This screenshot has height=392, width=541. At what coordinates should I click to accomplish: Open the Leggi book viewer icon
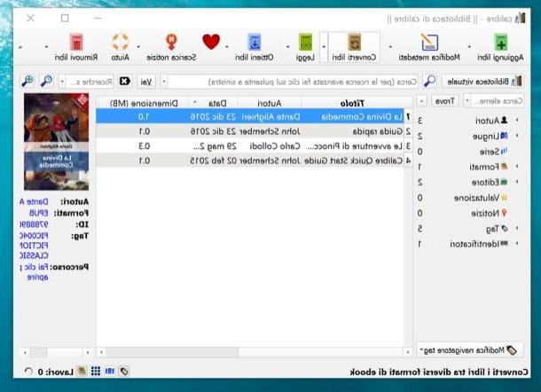coord(305,43)
